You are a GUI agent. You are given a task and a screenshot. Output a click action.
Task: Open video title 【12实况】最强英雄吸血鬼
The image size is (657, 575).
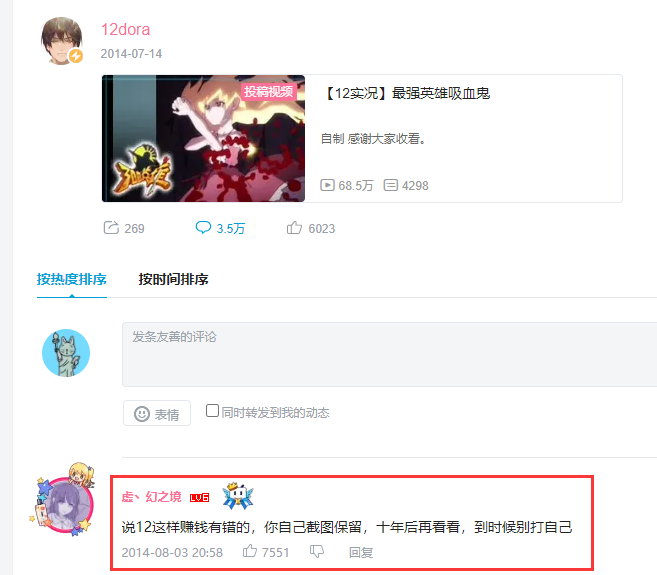[406, 93]
